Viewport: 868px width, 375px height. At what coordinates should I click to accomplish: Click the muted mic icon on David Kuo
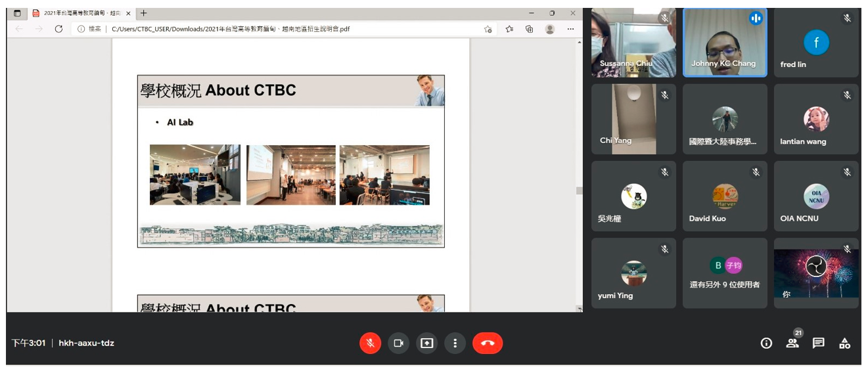pyautogui.click(x=756, y=172)
